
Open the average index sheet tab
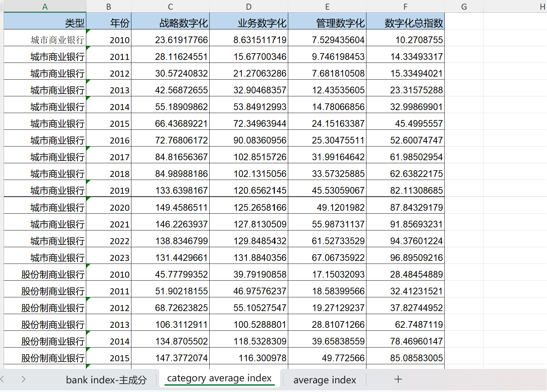click(x=325, y=380)
